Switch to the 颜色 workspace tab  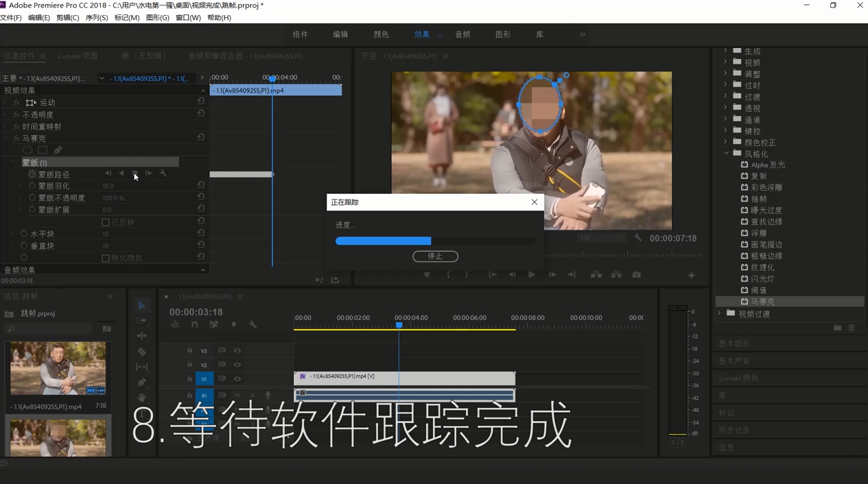tap(381, 34)
